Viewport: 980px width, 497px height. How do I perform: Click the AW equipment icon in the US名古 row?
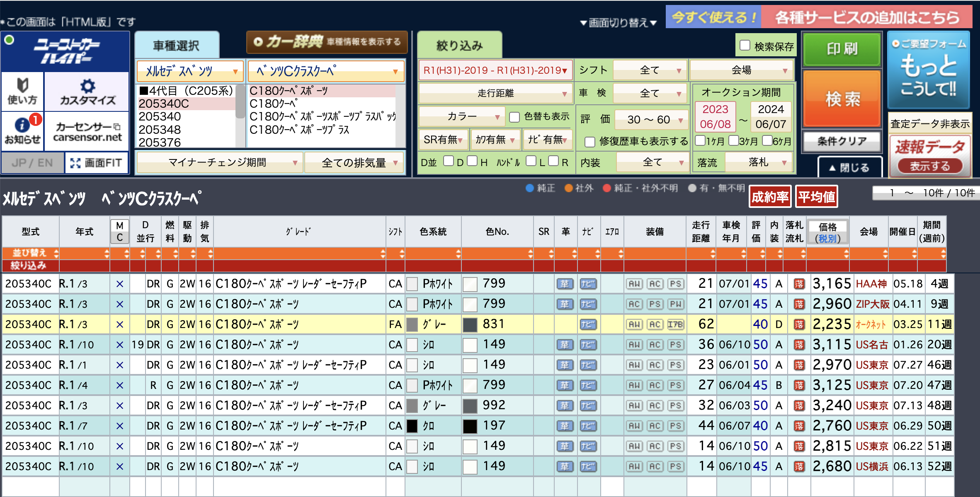click(634, 345)
